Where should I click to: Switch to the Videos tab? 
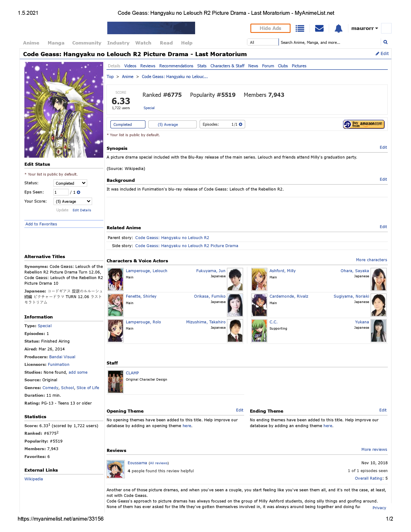pyautogui.click(x=130, y=66)
